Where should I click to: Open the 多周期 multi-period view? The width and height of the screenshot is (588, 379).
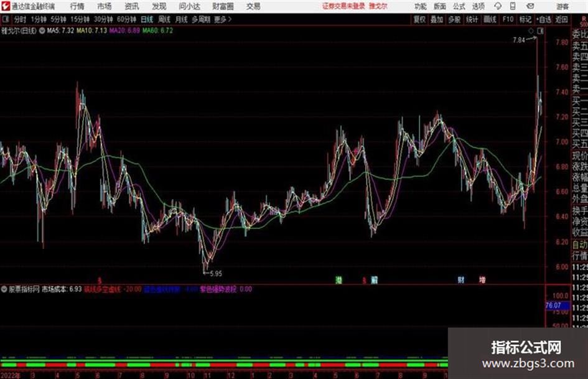point(200,19)
